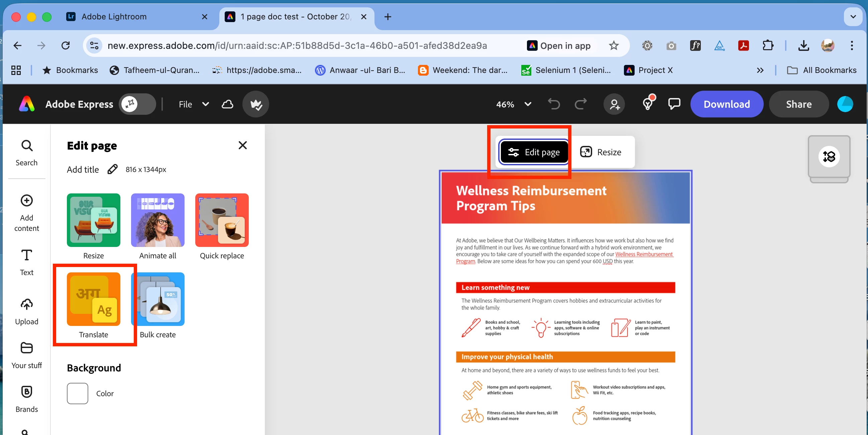Open the comments speech bubble icon
This screenshot has height=435, width=868.
click(x=674, y=104)
